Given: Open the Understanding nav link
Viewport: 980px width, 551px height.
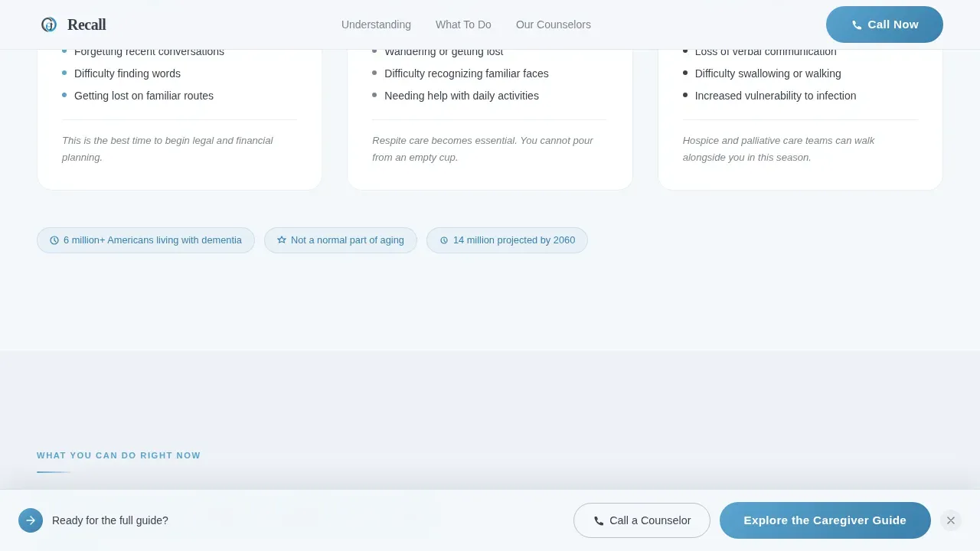Looking at the screenshot, I should (x=376, y=24).
